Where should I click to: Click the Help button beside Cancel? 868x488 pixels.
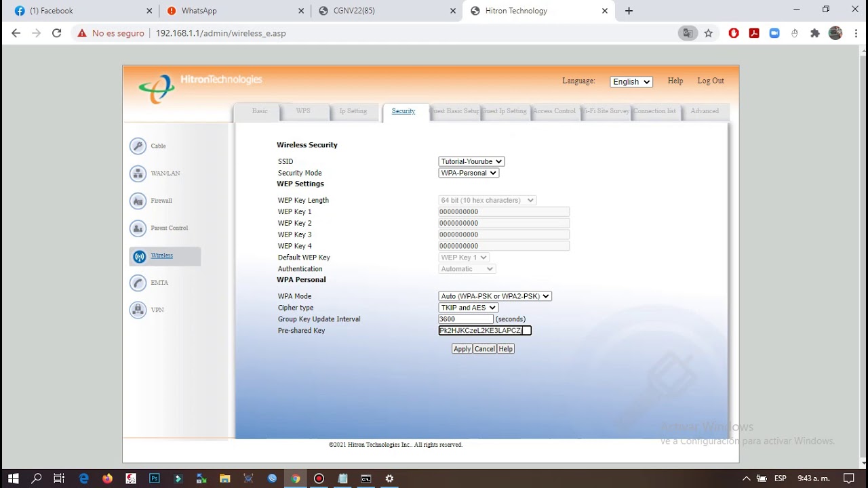[x=506, y=349]
